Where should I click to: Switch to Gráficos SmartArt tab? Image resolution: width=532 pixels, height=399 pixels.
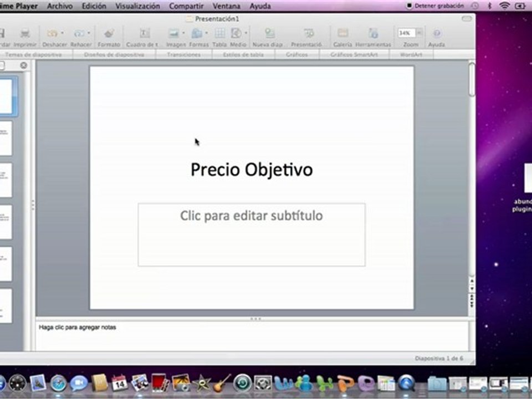pos(354,55)
